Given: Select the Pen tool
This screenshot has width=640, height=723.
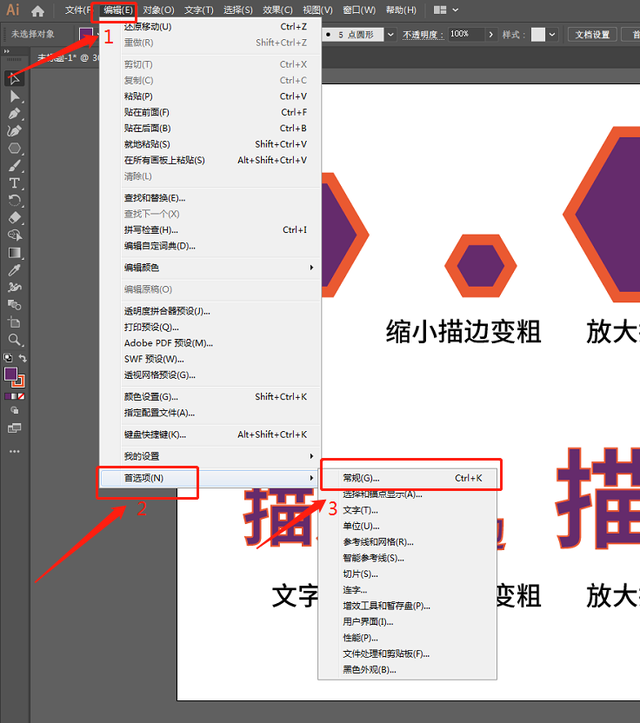Looking at the screenshot, I should [x=14, y=113].
